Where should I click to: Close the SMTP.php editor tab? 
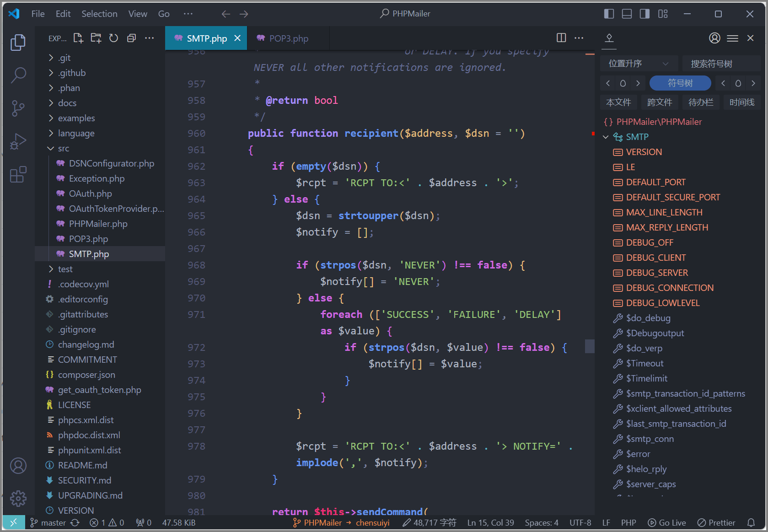click(237, 38)
